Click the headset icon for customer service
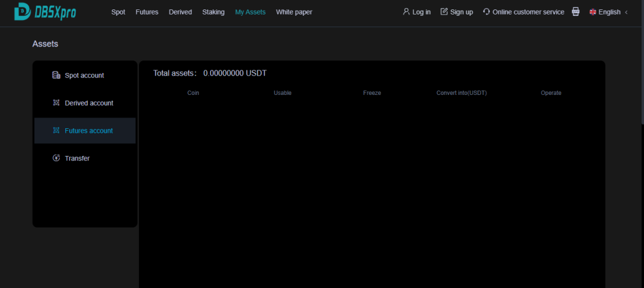Image resolution: width=644 pixels, height=288 pixels. click(487, 12)
